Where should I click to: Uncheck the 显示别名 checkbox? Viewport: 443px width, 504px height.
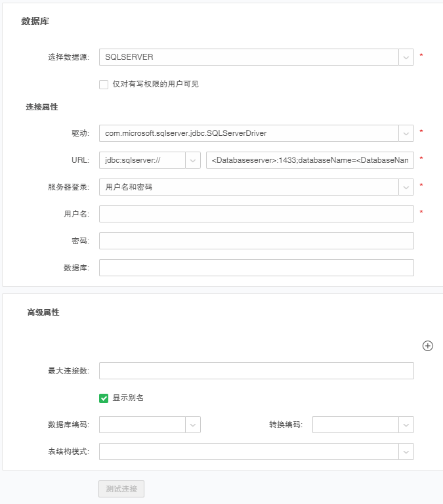[x=104, y=398]
